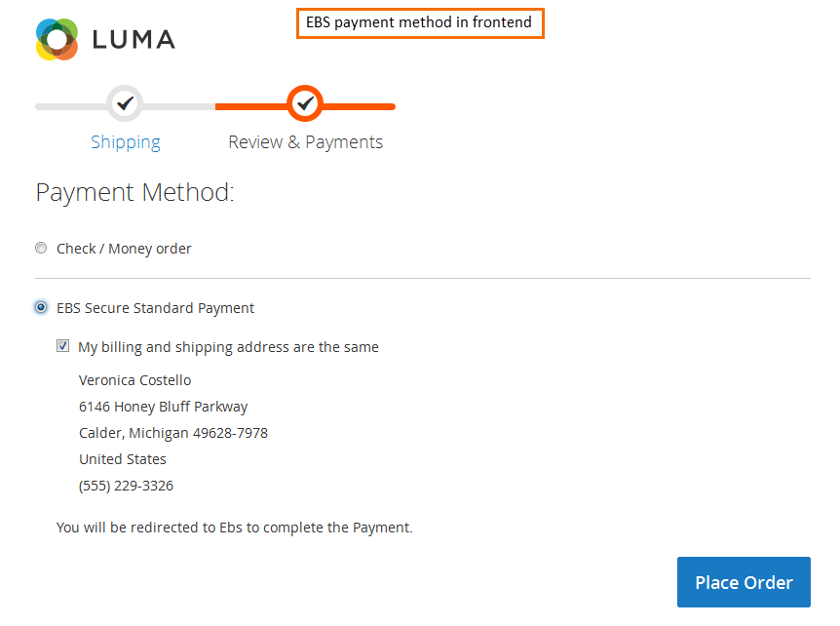Screen dimensions: 840x626
Task: Click the EBS Secure Standard Payment label
Action: tap(155, 308)
